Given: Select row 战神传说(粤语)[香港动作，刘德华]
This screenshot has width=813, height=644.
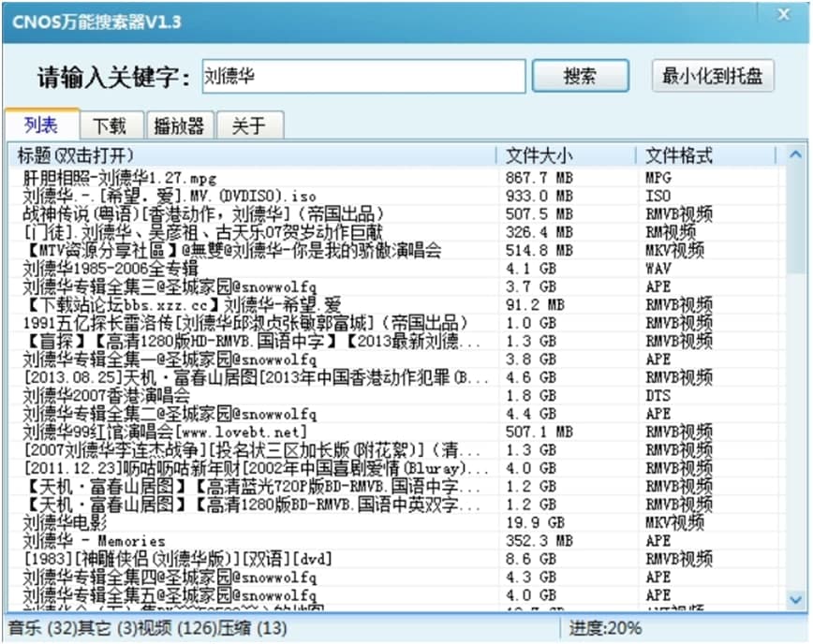Looking at the screenshot, I should pyautogui.click(x=393, y=214).
